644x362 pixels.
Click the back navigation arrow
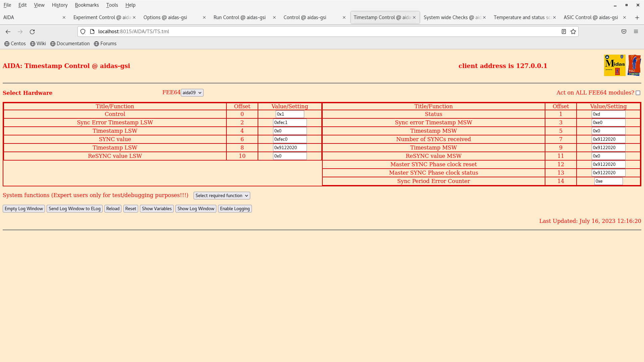8,32
